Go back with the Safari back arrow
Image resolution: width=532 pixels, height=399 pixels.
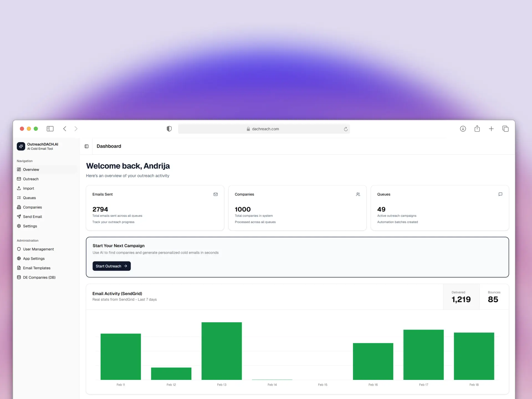click(x=65, y=129)
